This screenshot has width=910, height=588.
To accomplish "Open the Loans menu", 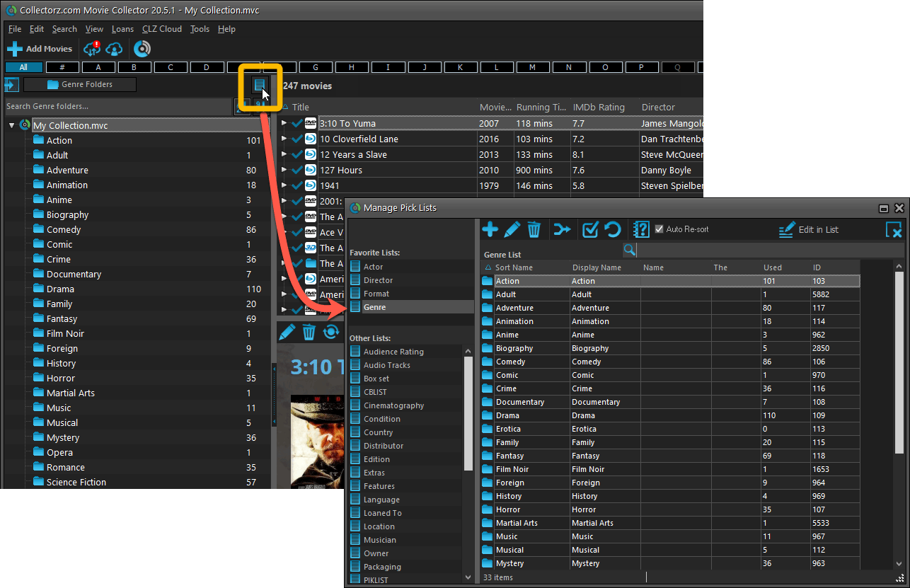I will click(122, 29).
